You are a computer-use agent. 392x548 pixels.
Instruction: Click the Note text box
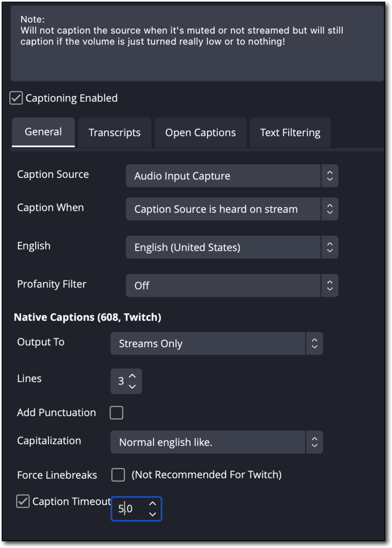pos(197,43)
